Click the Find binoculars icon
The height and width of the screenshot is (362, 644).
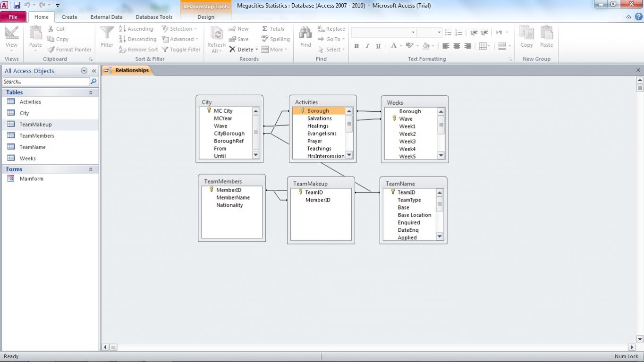point(305,33)
